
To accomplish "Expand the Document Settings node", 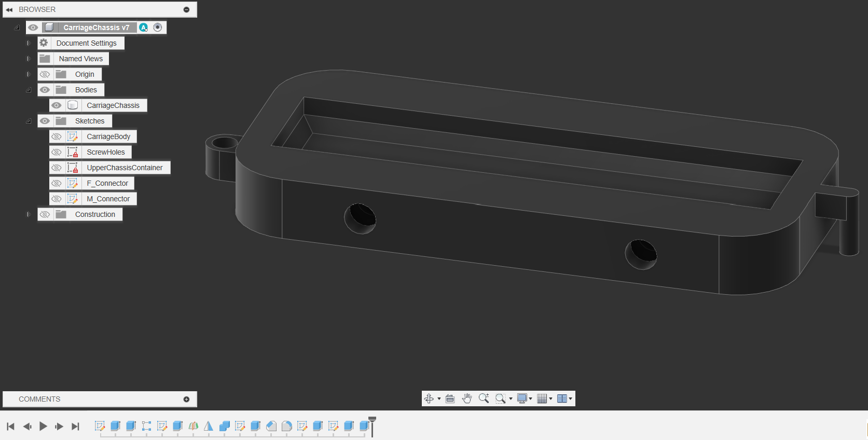I will coord(29,43).
